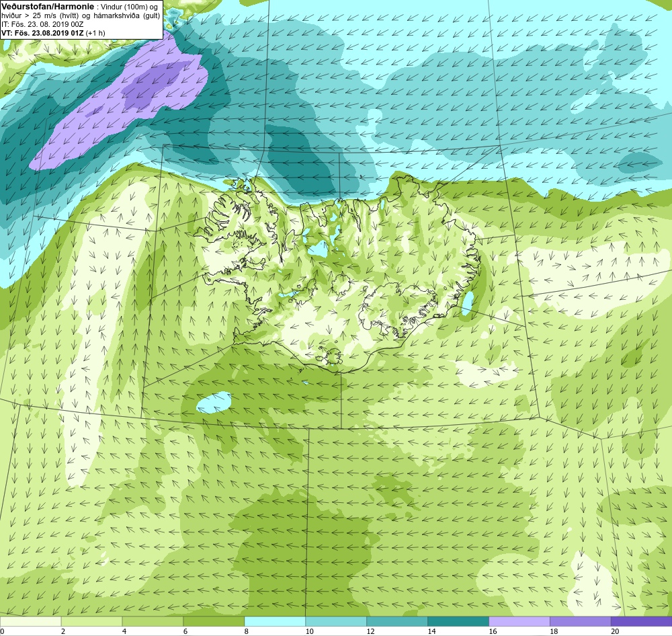Click the scale label '0'
The image size is (672, 636).
point(2,631)
